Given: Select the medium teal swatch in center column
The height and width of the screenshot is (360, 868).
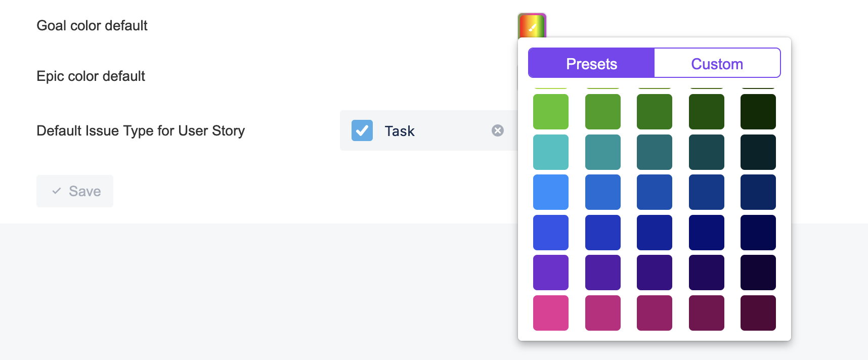Looking at the screenshot, I should [655, 152].
